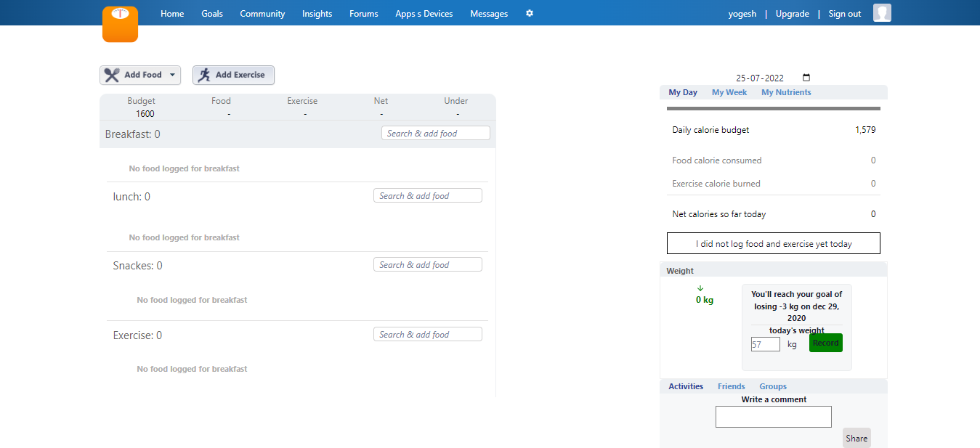
Task: Click the user profile avatar icon
Action: point(882,13)
